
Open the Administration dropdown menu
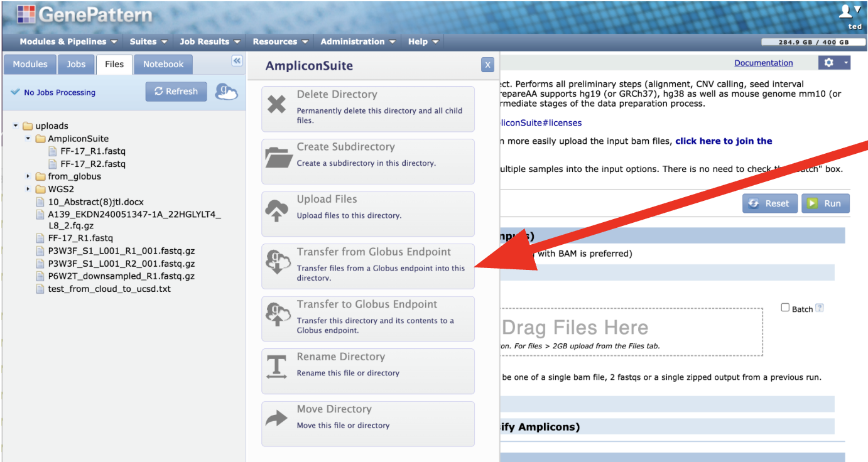[358, 41]
